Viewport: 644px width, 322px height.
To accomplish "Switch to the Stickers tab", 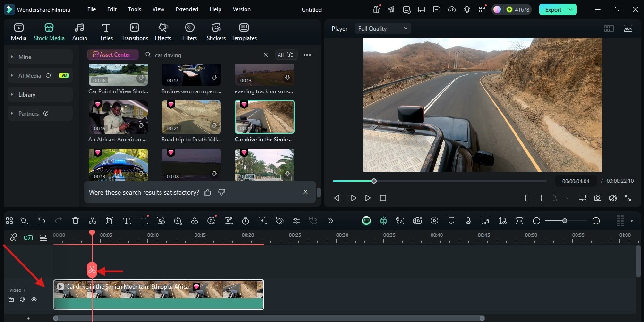I will pos(216,32).
